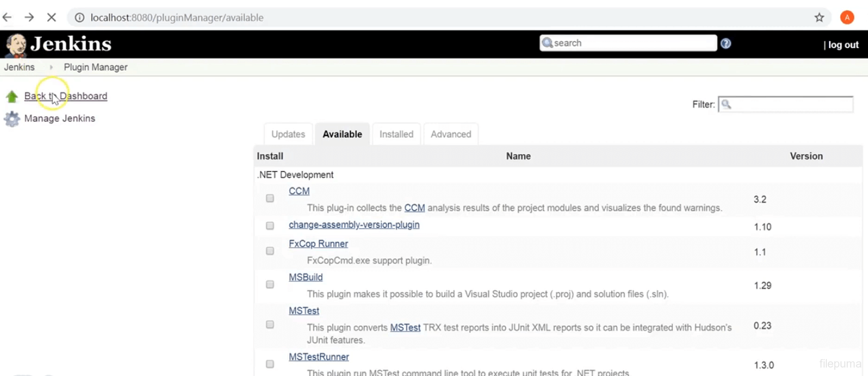Image resolution: width=868 pixels, height=376 pixels.
Task: Click the Jenkins butler logo icon
Action: click(x=16, y=45)
